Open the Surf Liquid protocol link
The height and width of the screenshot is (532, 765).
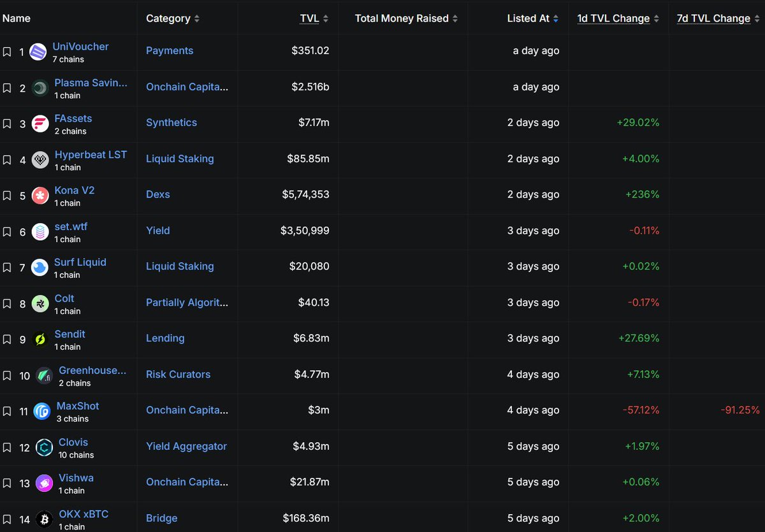(80, 262)
